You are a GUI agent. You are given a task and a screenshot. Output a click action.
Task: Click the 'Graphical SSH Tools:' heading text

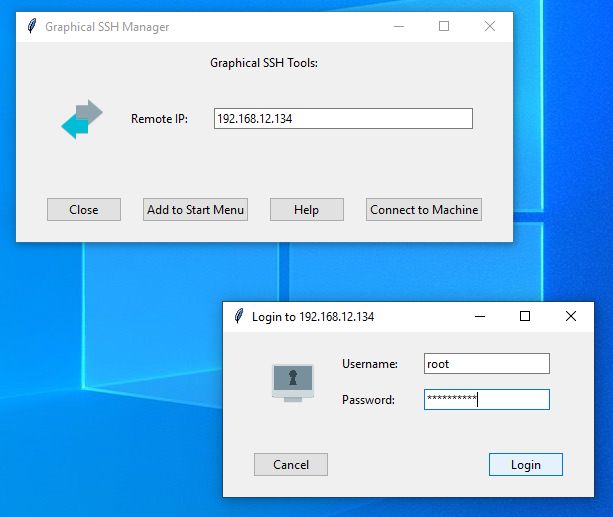click(264, 63)
